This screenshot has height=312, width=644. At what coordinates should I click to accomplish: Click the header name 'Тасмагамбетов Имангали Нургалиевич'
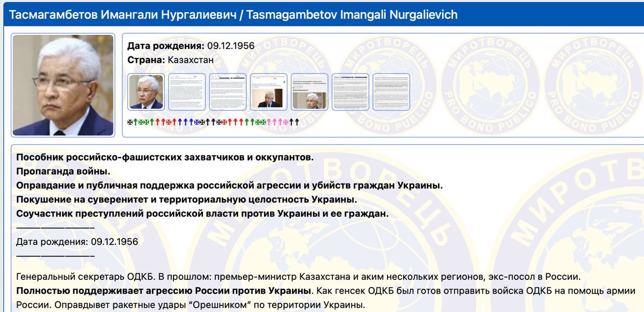pos(122,14)
